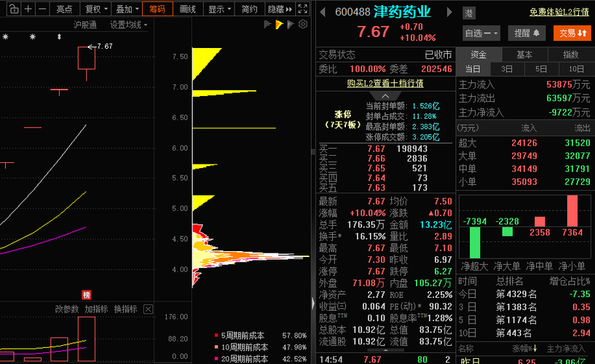Click the 提醒 alert button

tap(527, 33)
